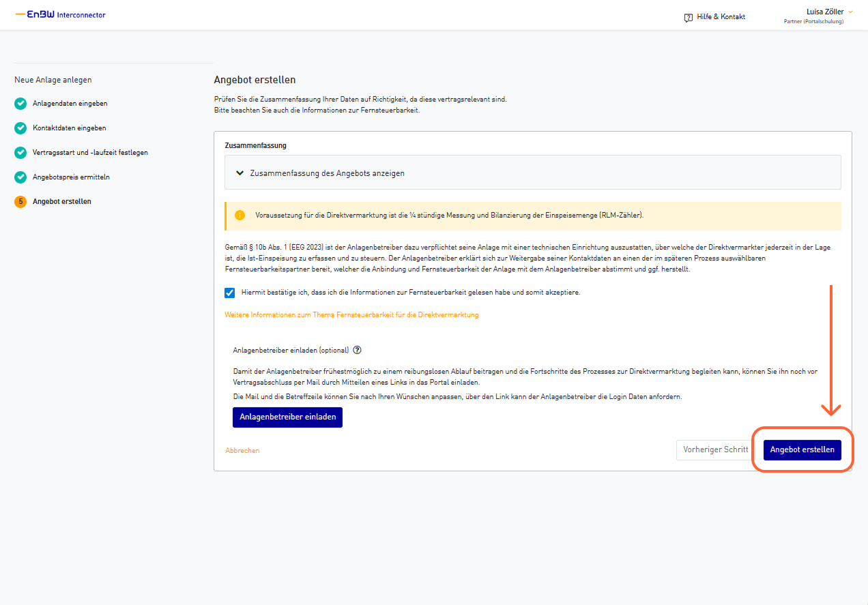Click the yellow info icon in warning banner

pos(240,215)
